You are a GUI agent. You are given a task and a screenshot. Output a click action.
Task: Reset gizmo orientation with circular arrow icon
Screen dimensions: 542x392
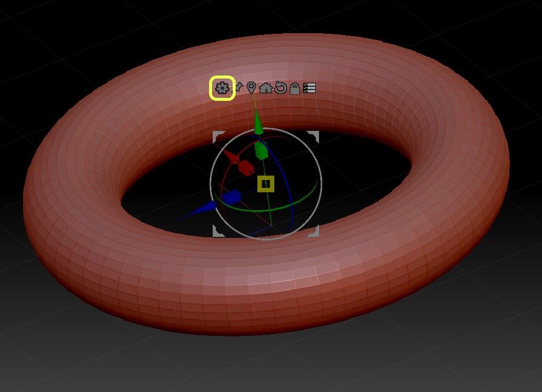(x=281, y=88)
